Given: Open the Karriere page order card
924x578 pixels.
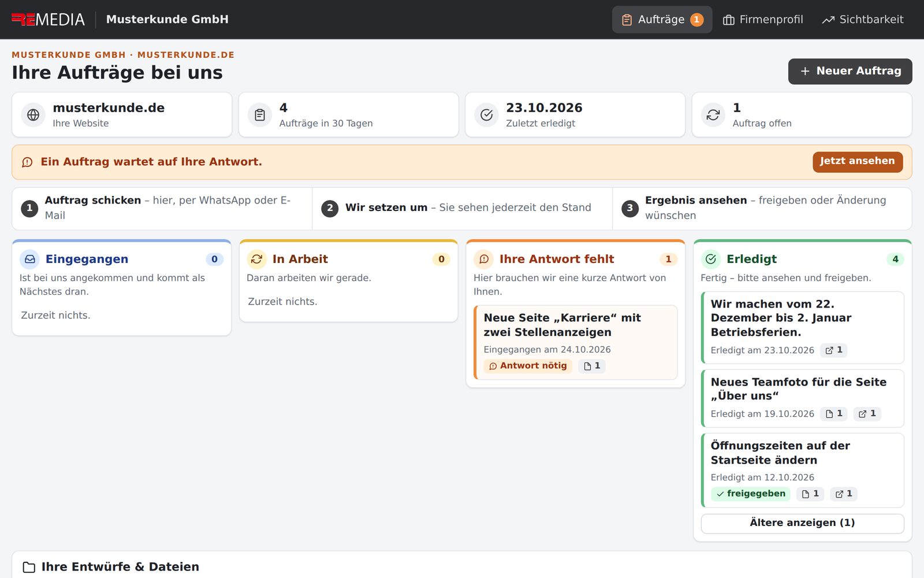Looking at the screenshot, I should click(x=576, y=342).
